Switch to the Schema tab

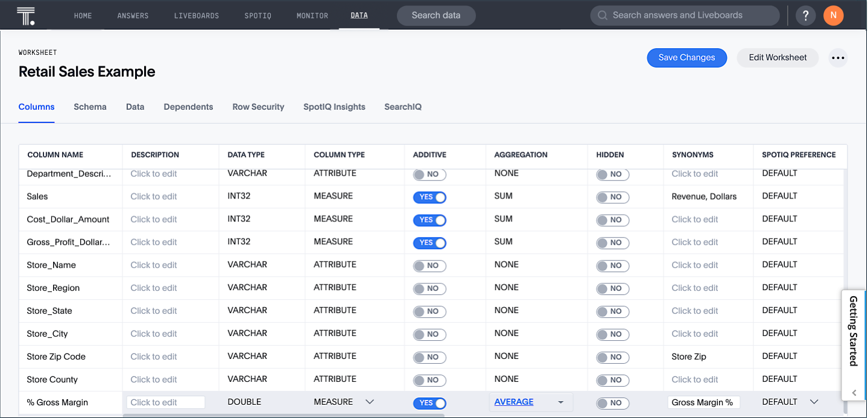(90, 107)
